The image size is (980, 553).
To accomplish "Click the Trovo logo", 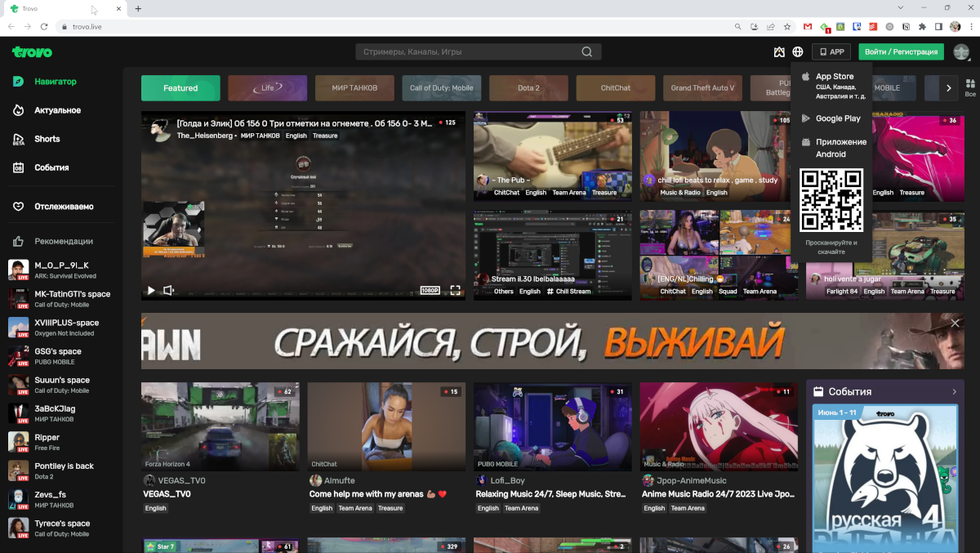I will click(x=32, y=52).
